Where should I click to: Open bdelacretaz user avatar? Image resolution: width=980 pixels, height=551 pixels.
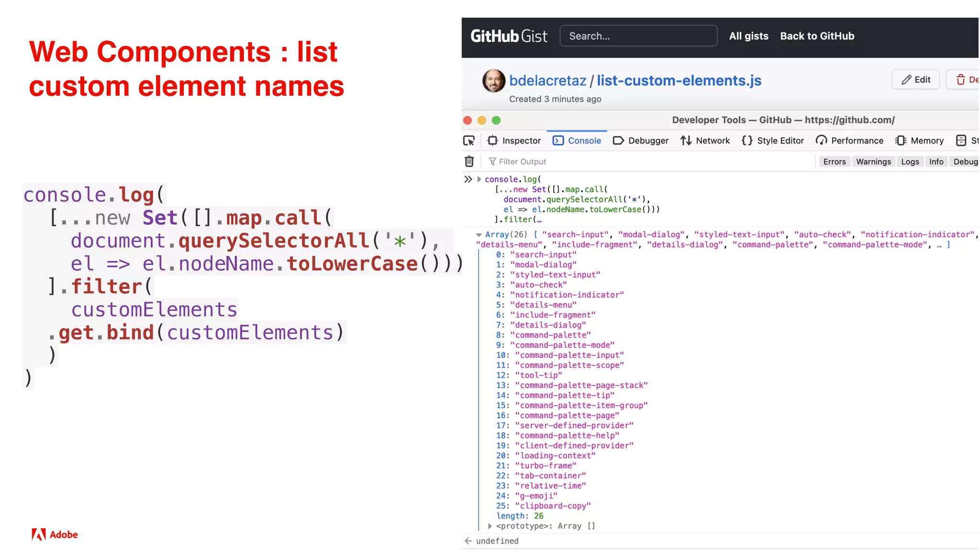494,80
